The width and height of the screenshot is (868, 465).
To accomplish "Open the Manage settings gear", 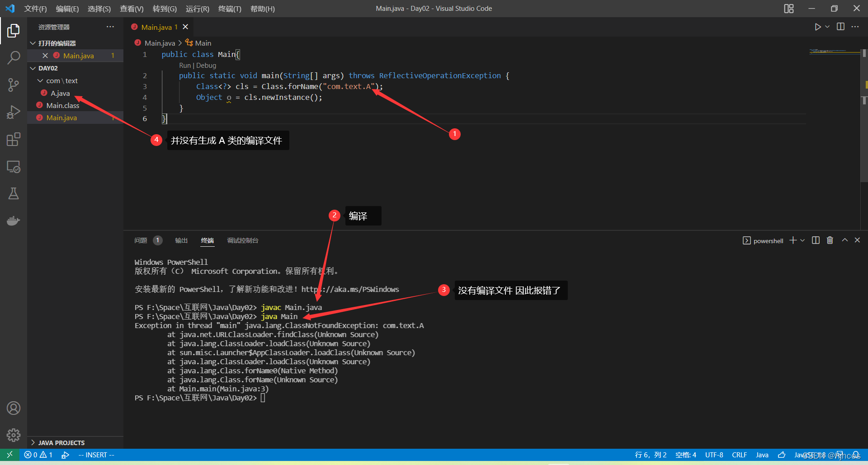I will tap(14, 435).
